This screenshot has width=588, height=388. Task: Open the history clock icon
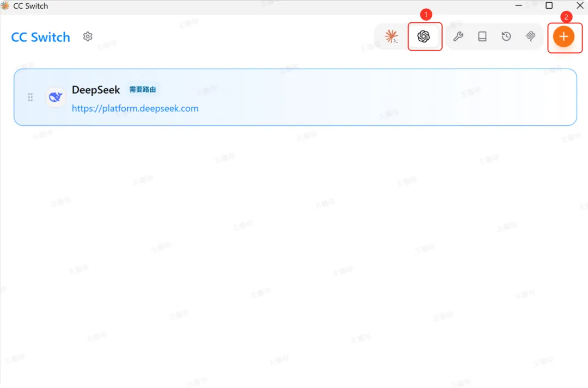click(506, 36)
